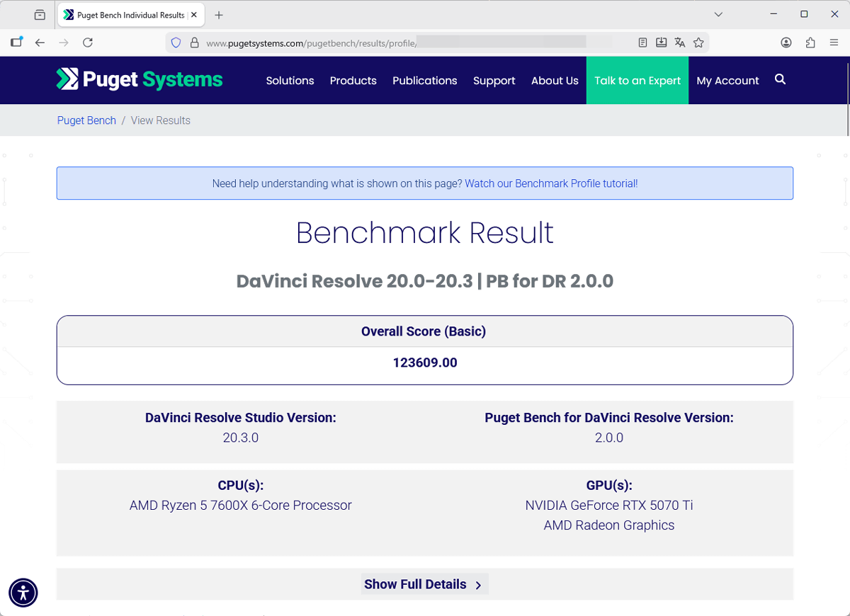
Task: Follow the Watch our Benchmark Profile tutorial link
Action: [x=551, y=183]
